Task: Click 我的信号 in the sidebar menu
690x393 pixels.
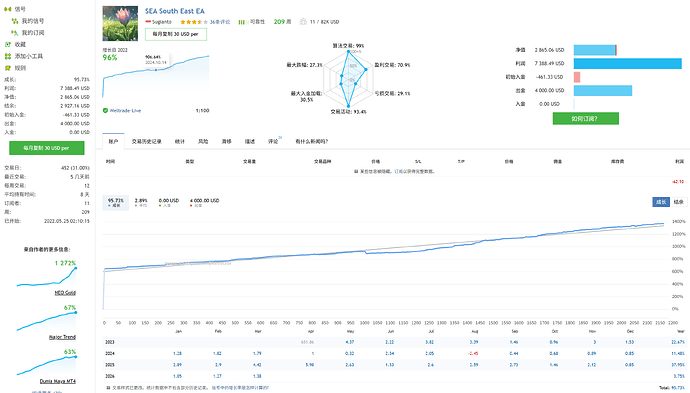Action: (x=33, y=21)
